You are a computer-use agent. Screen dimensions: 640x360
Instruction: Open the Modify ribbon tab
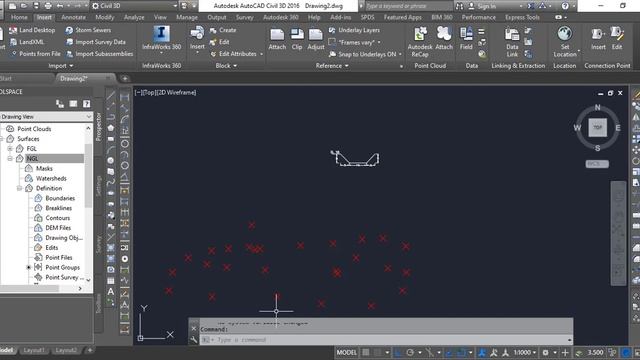point(104,17)
